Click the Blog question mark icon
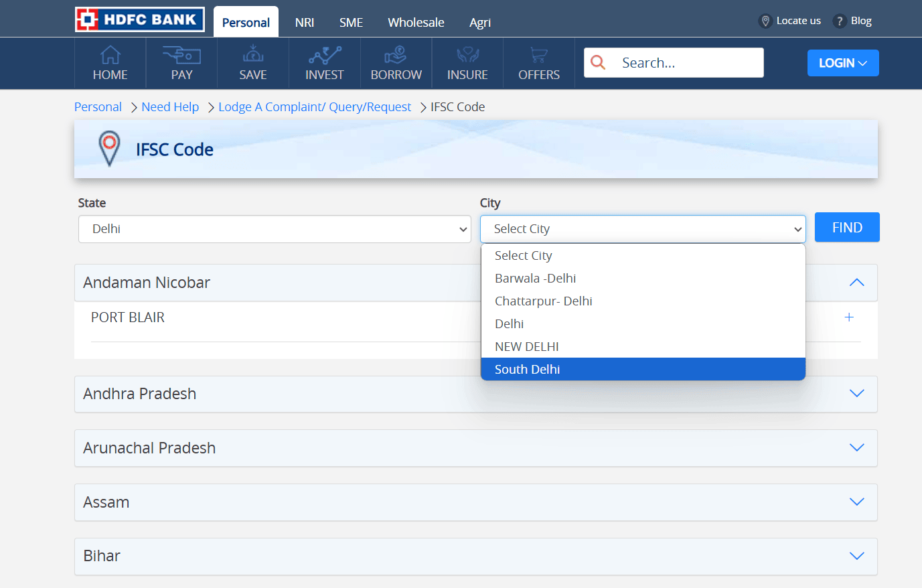Screen dimensions: 922x588 840,21
